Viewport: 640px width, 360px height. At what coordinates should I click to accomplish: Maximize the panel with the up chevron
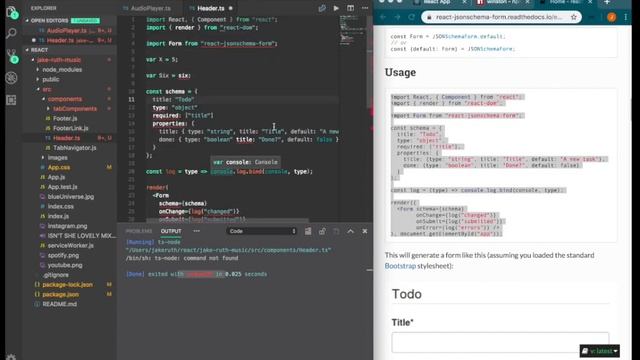[350, 231]
